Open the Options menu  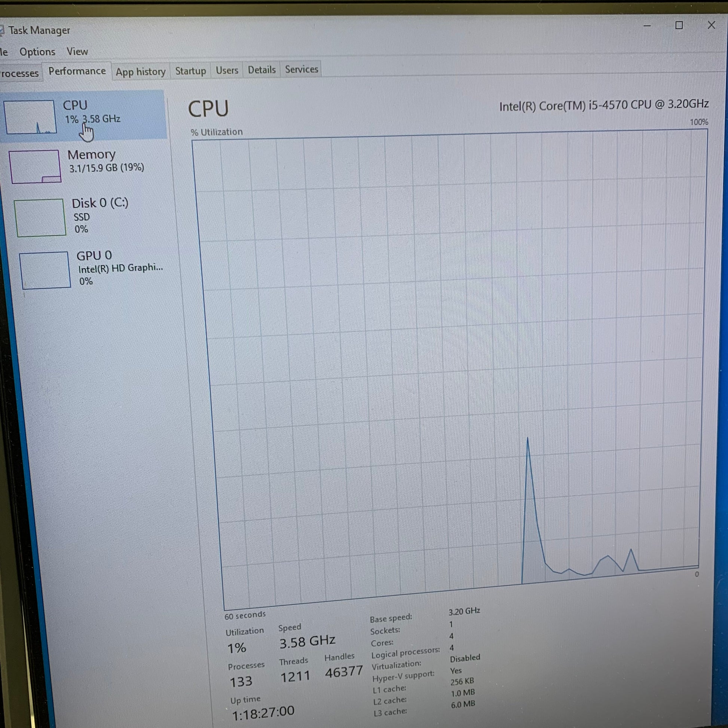(x=37, y=52)
